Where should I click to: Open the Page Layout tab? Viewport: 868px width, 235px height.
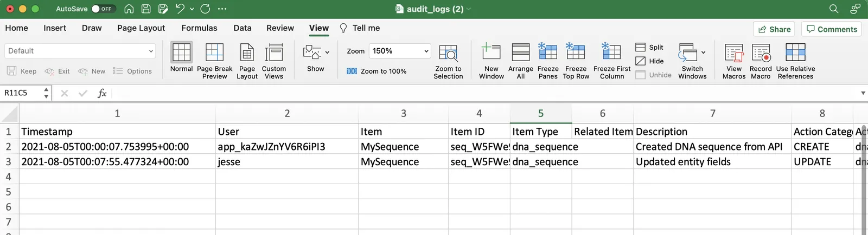coord(141,28)
